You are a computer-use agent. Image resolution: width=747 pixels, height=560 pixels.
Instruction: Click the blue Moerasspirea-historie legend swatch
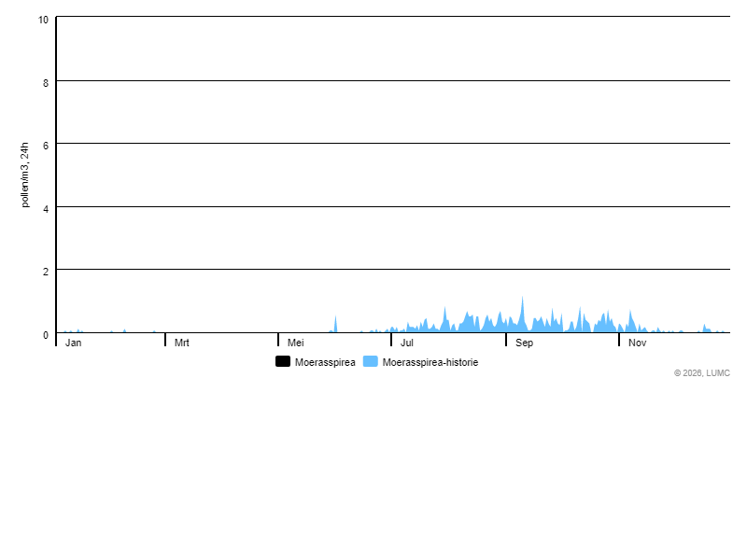tap(371, 361)
